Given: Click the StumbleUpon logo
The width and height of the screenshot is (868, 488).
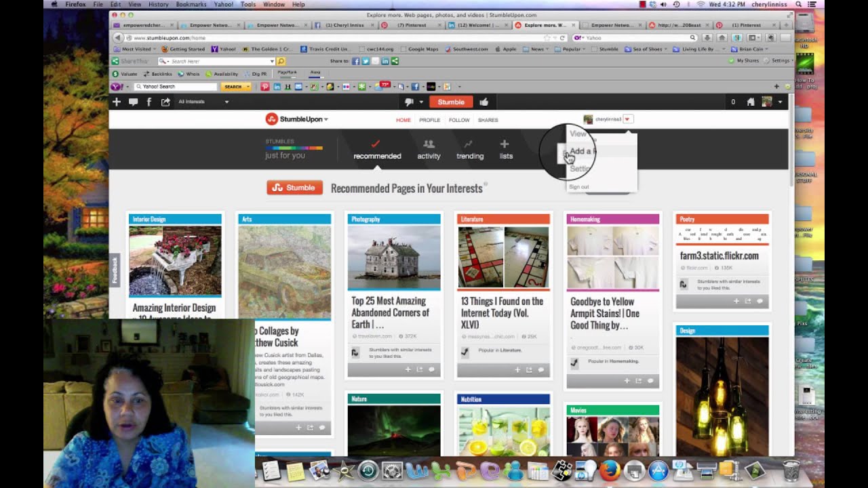Looking at the screenshot, I should [294, 119].
